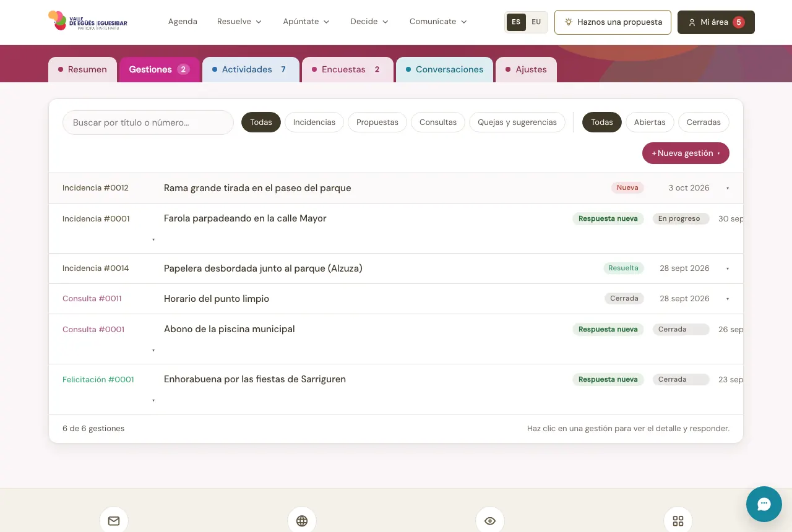Viewport: 792px width, 532px height.
Task: Open the Mi área button
Action: click(716, 22)
